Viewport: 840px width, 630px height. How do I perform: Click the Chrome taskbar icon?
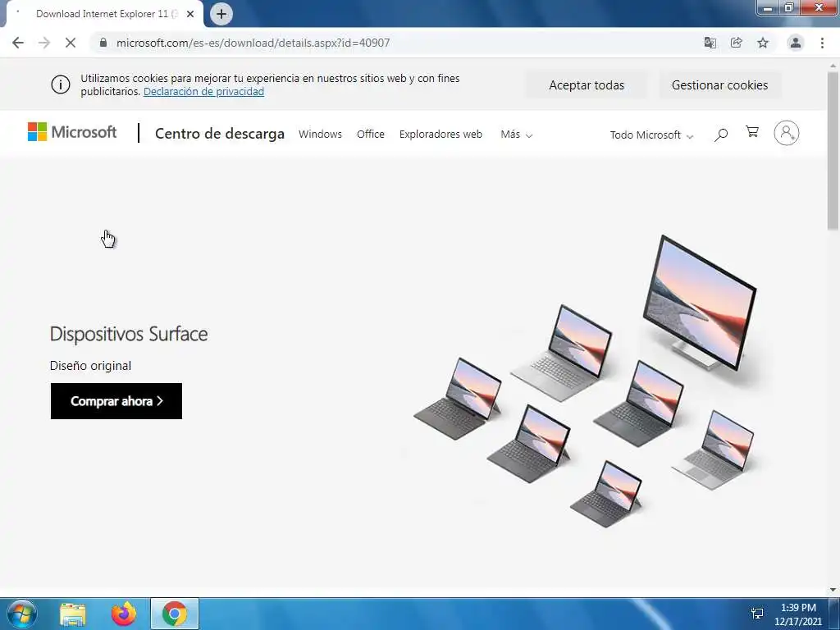click(175, 614)
